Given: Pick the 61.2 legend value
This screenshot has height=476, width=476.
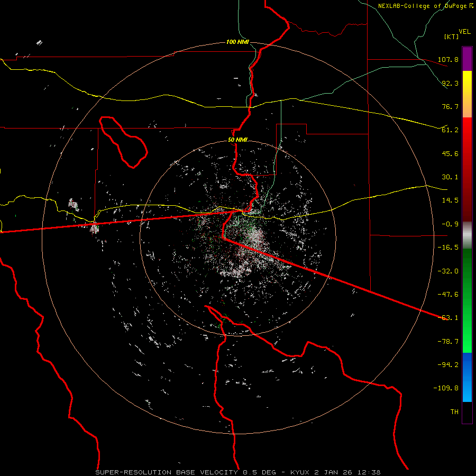Looking at the screenshot, I should click(x=450, y=130).
